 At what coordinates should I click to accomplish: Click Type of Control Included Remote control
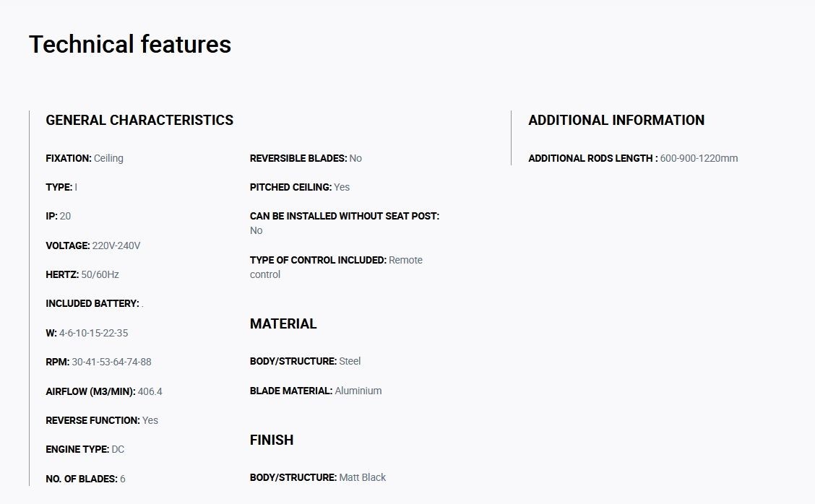336,267
